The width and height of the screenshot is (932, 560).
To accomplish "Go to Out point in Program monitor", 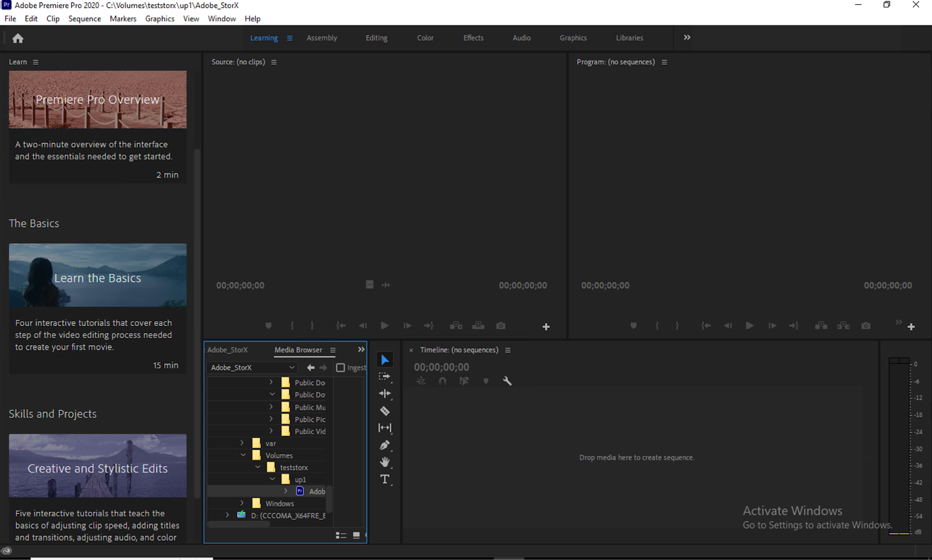I will 794,326.
